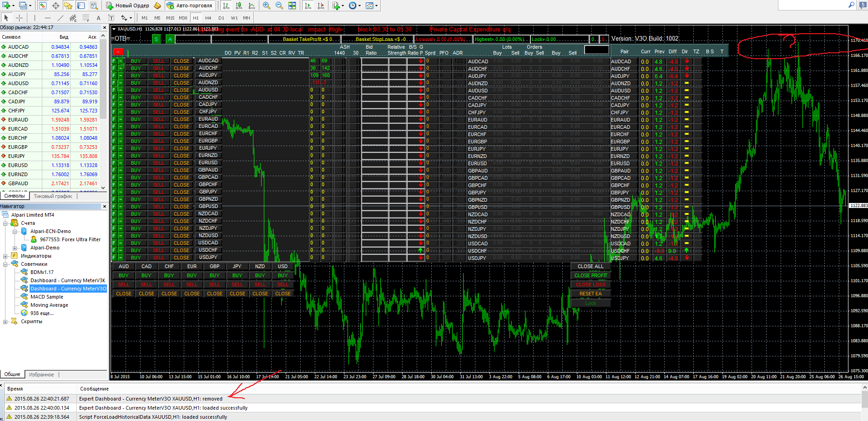Toggle the Авто-торговля auto trading button
This screenshot has height=421, width=868.
pos(190,5)
